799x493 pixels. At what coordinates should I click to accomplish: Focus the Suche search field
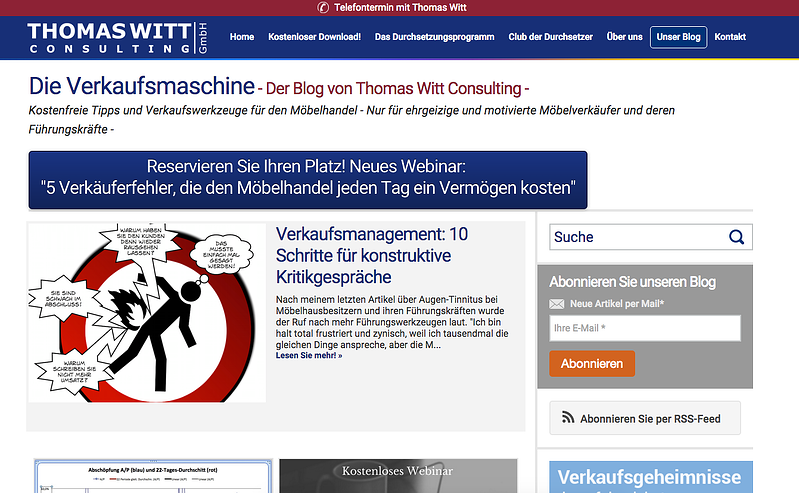(650, 237)
